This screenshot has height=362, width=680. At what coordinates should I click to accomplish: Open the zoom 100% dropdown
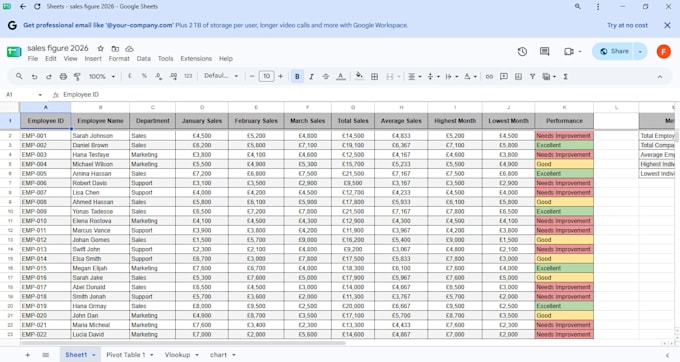tap(102, 76)
